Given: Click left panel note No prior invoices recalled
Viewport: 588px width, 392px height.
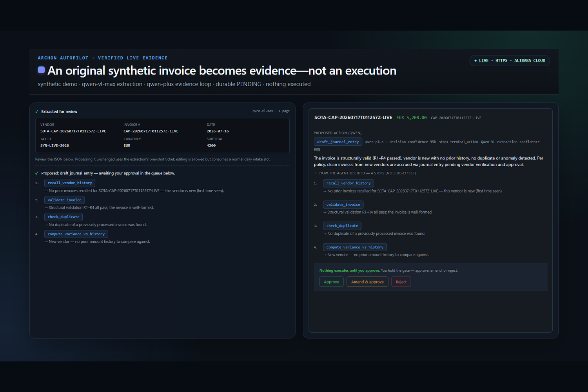Looking at the screenshot, I should pos(134,191).
